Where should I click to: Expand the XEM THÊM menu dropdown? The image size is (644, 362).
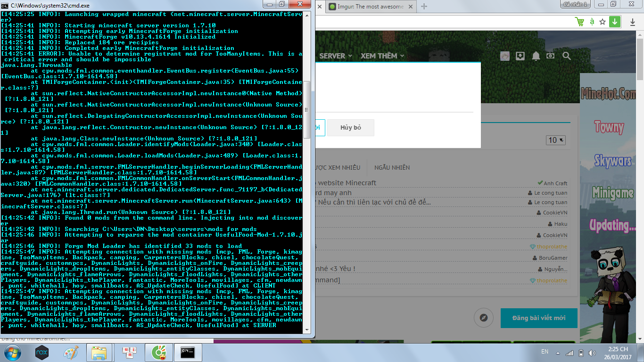click(382, 56)
